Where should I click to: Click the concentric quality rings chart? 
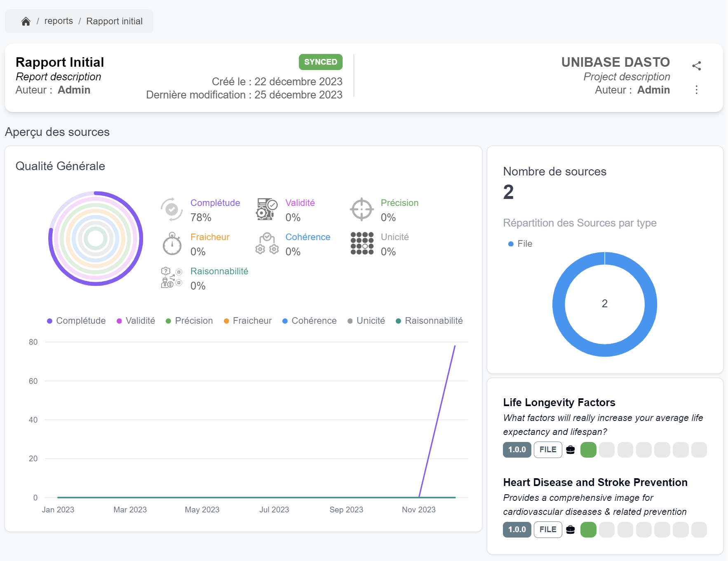tap(96, 238)
